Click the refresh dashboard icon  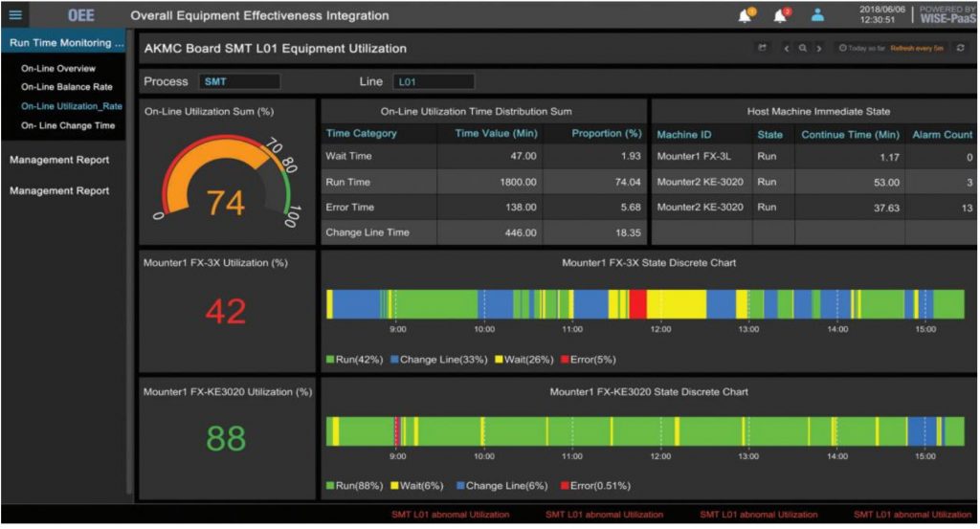click(961, 49)
